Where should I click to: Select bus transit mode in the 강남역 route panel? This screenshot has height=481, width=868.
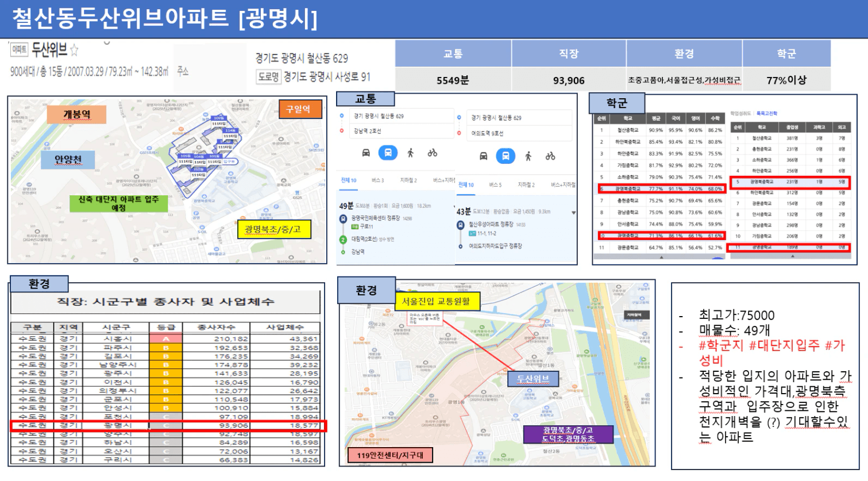pyautogui.click(x=388, y=153)
